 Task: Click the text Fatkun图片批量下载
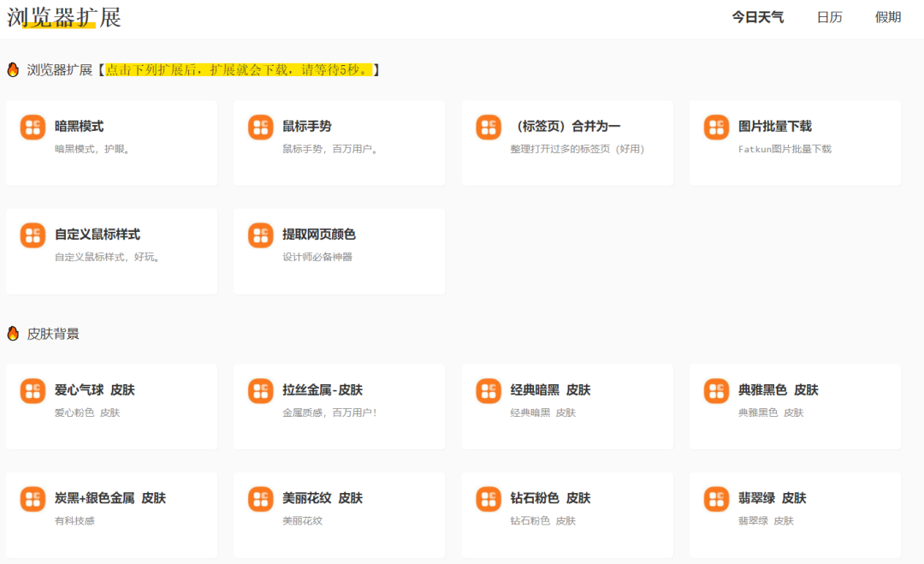tap(785, 149)
